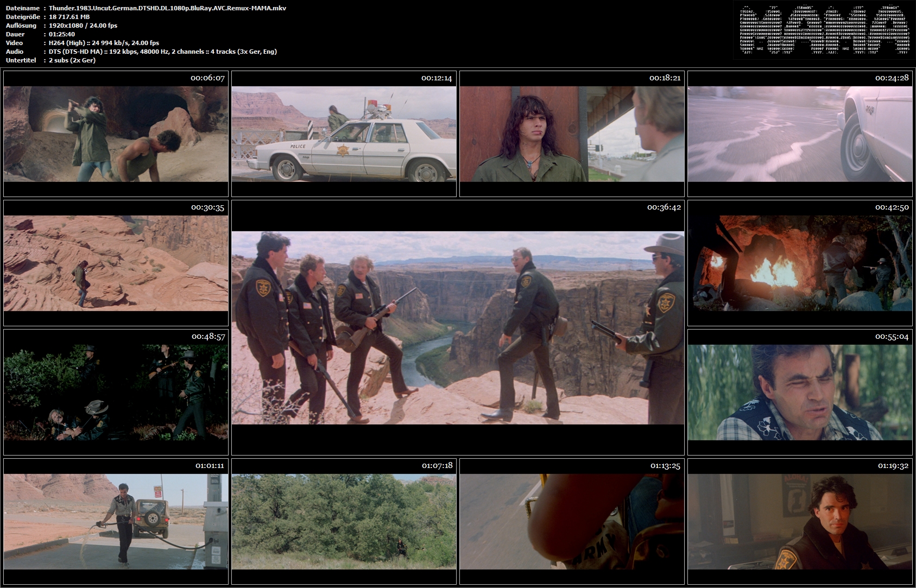Click the long-haired man thumbnail at 00:18:21
Viewport: 916px width, 588px height.
[572, 134]
